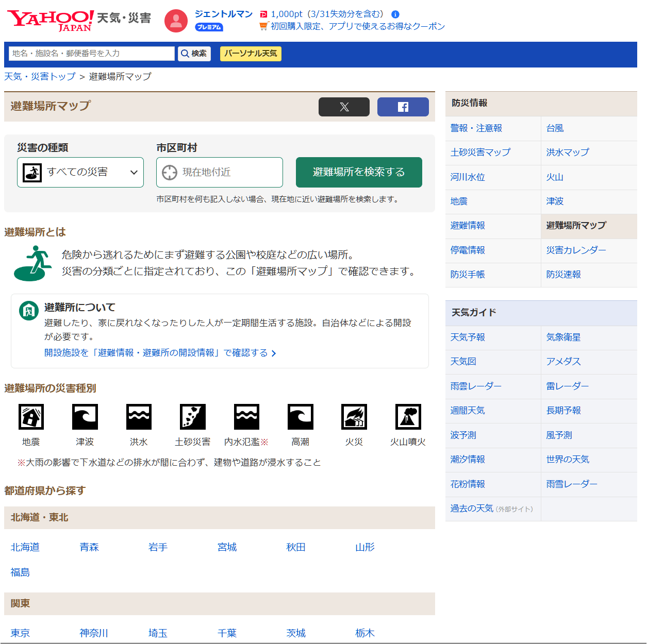Share page via X (Twitter) button
Image resolution: width=647 pixels, height=644 pixels.
[344, 107]
